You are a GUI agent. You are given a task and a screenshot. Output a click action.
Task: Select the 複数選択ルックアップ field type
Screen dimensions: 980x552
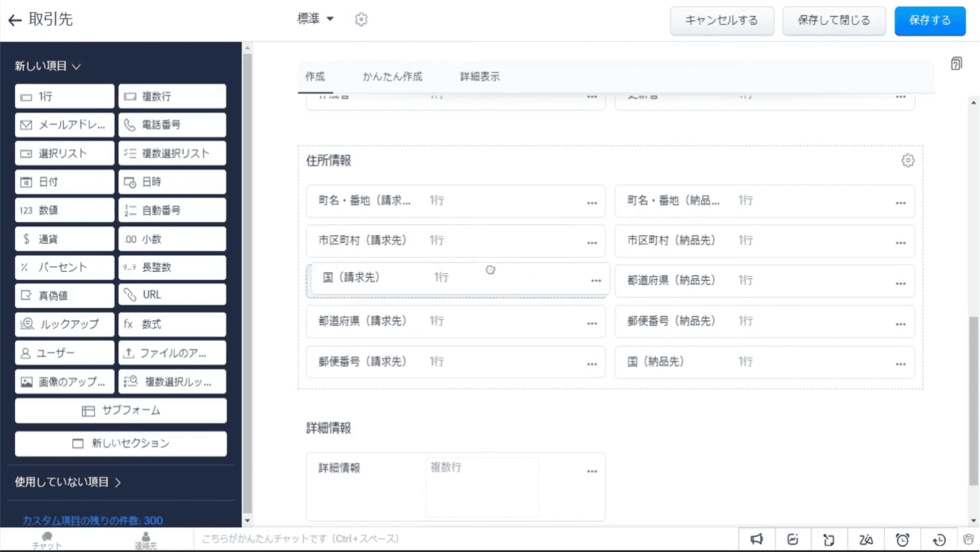pos(172,382)
